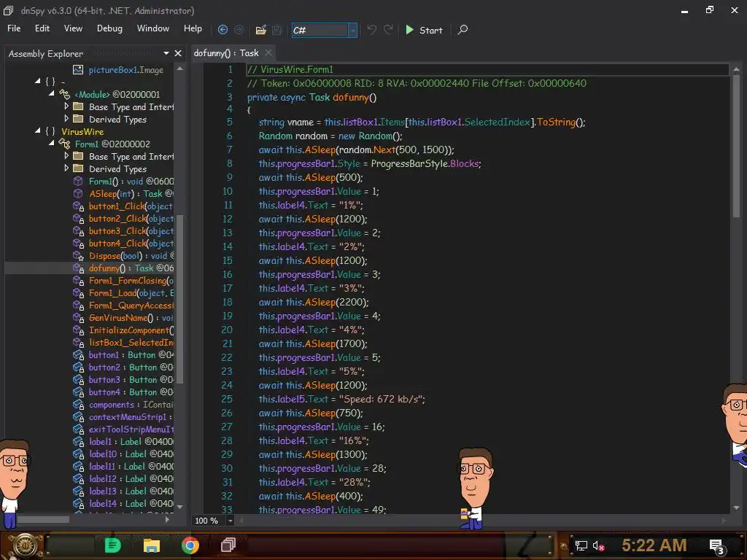Viewport: 747px width, 560px height.
Task: Open the search magnifier icon
Action: [462, 30]
